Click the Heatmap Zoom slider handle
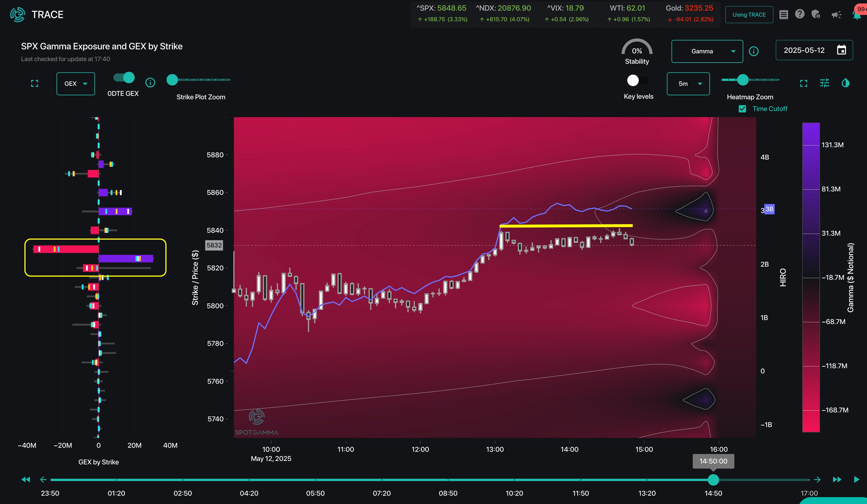 (x=743, y=80)
